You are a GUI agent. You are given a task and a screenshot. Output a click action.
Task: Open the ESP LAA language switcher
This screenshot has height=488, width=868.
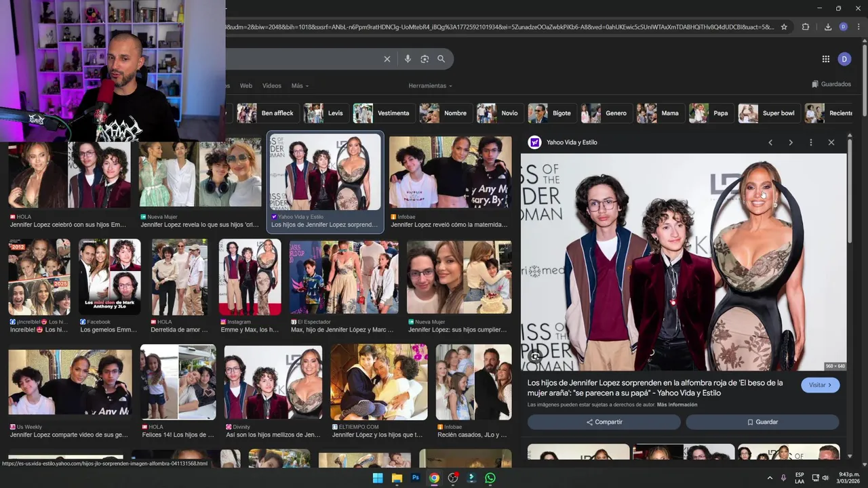coord(800,478)
